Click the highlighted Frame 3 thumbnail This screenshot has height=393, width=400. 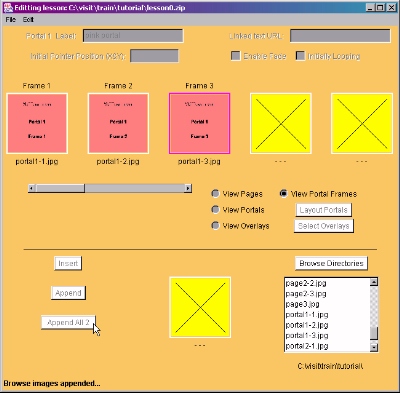(x=199, y=123)
